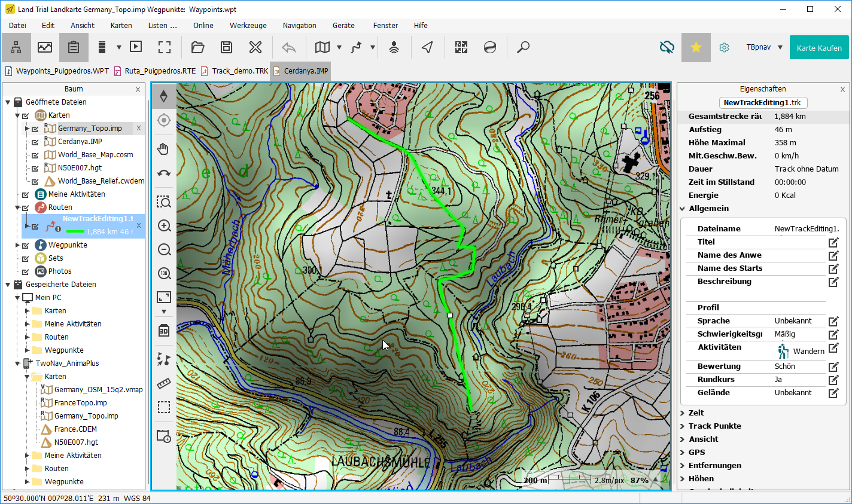The width and height of the screenshot is (852, 504).
Task: Expand the Track Punkte section
Action: pos(714,426)
